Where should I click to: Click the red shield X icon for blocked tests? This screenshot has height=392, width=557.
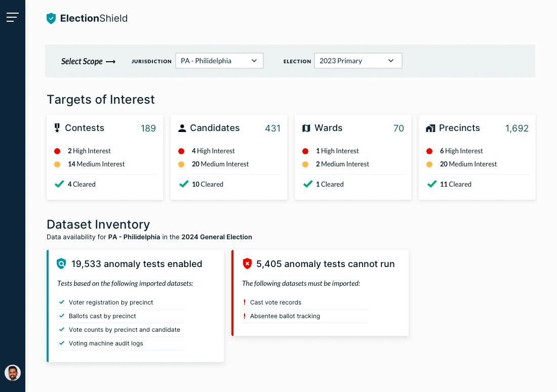click(247, 264)
